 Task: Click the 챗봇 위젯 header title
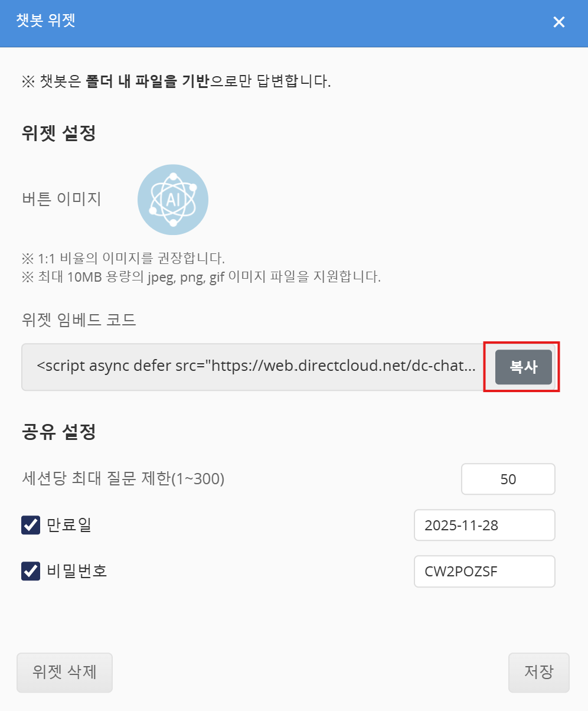(46, 22)
